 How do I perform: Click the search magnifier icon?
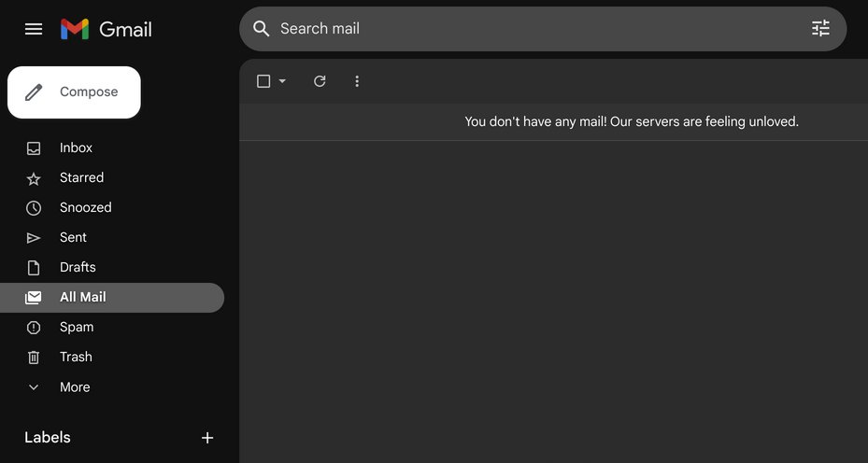point(262,29)
